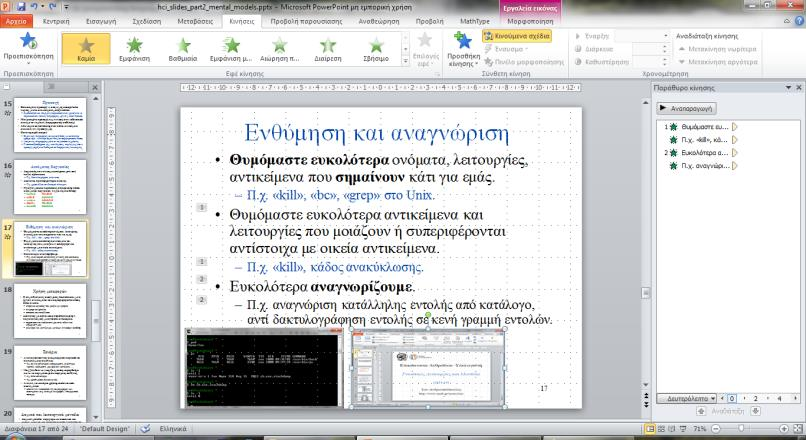The width and height of the screenshot is (806, 440).
Task: Open the Δευτερόλεπτα seconds dropdown
Action: (687, 398)
